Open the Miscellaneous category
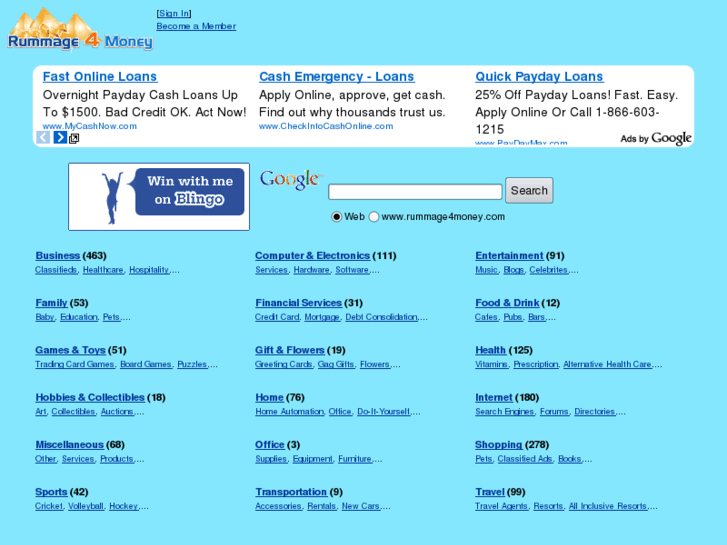Image resolution: width=727 pixels, height=545 pixels. (70, 445)
